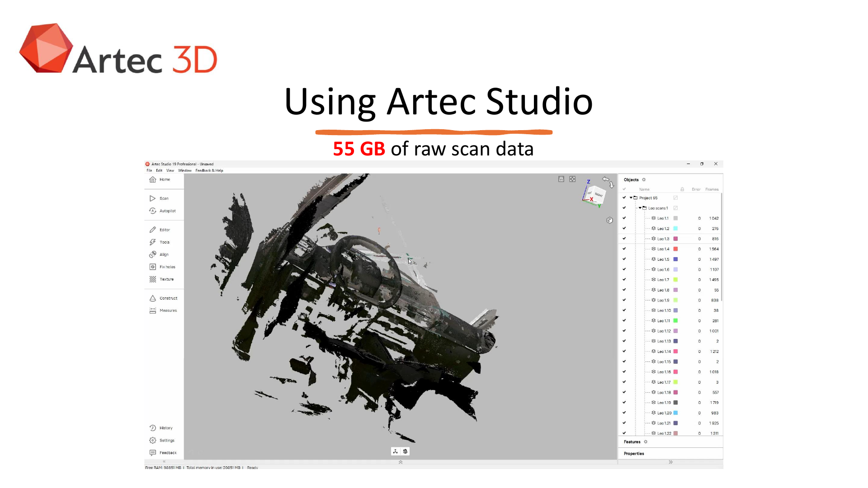Toggle visibility check for Leo 1.4
The image size is (868, 488).
pyautogui.click(x=624, y=249)
